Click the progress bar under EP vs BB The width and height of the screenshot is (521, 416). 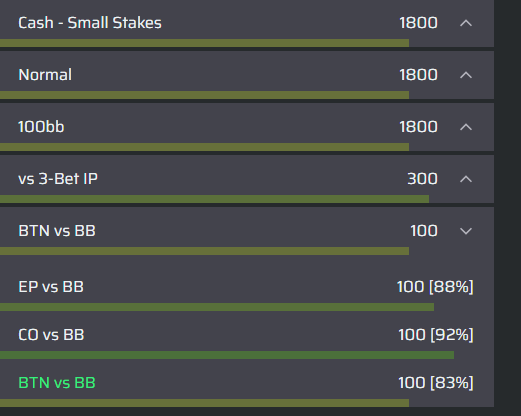pyautogui.click(x=217, y=307)
